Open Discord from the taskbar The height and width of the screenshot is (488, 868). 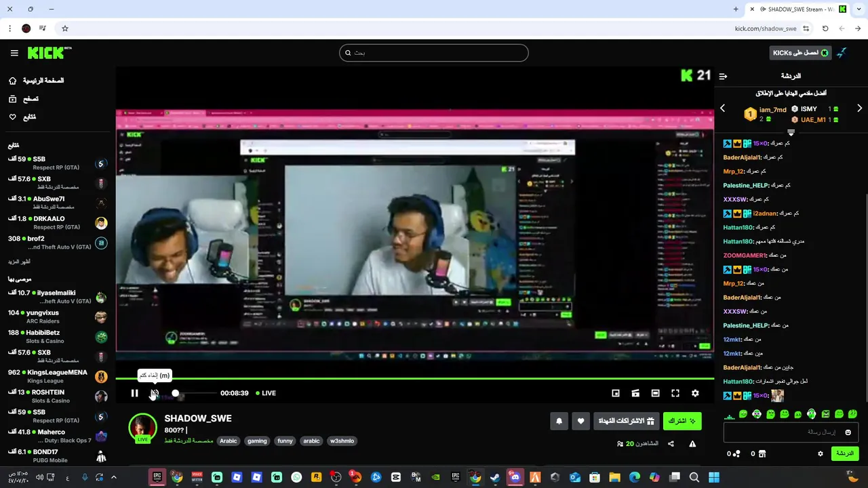pos(515,477)
